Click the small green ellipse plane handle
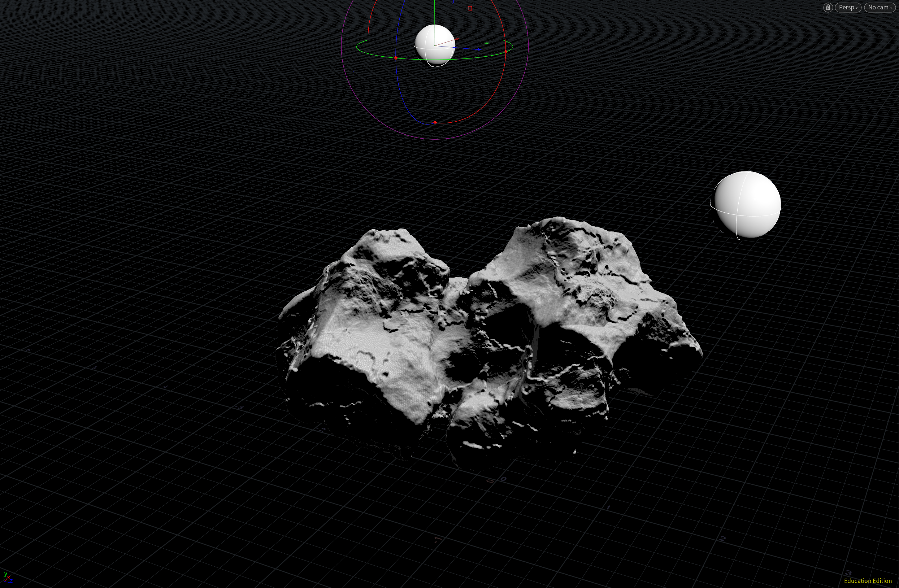 [x=487, y=43]
